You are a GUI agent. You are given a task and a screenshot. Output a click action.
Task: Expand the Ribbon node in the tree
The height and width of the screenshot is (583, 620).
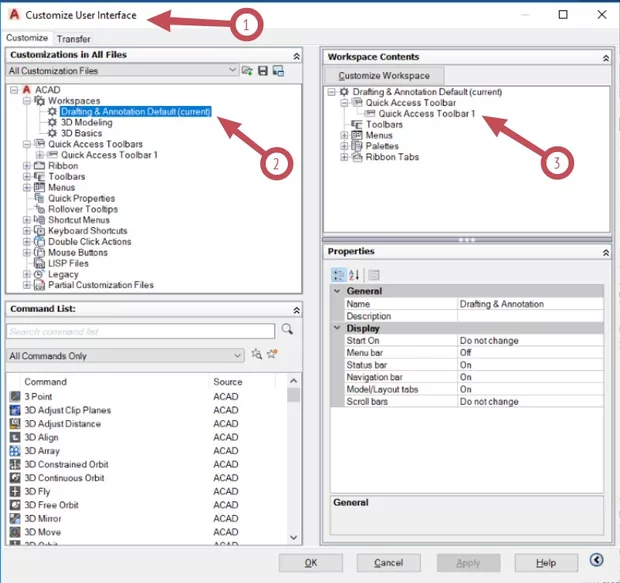[26, 166]
